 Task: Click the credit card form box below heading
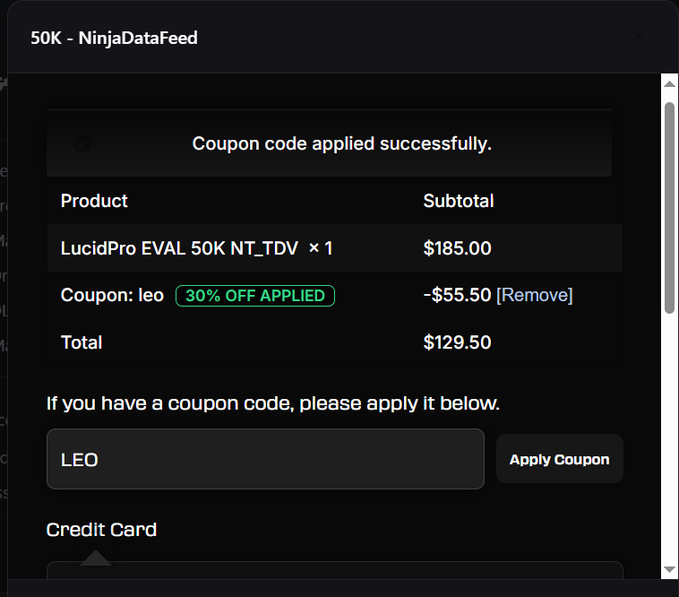(x=335, y=570)
